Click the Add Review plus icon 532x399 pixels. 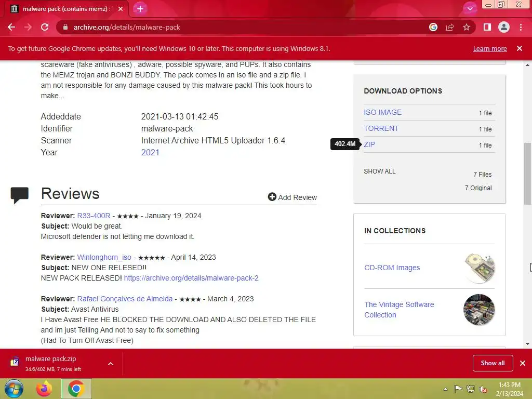coord(272,197)
